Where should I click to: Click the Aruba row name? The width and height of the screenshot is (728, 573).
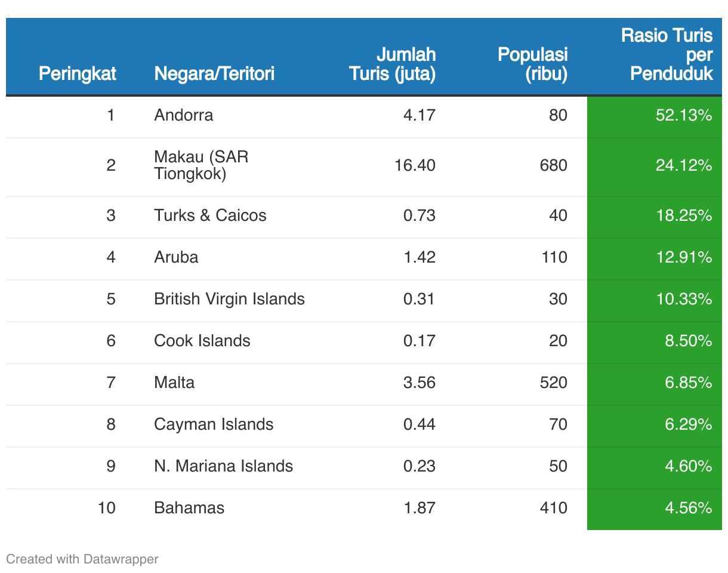[176, 257]
